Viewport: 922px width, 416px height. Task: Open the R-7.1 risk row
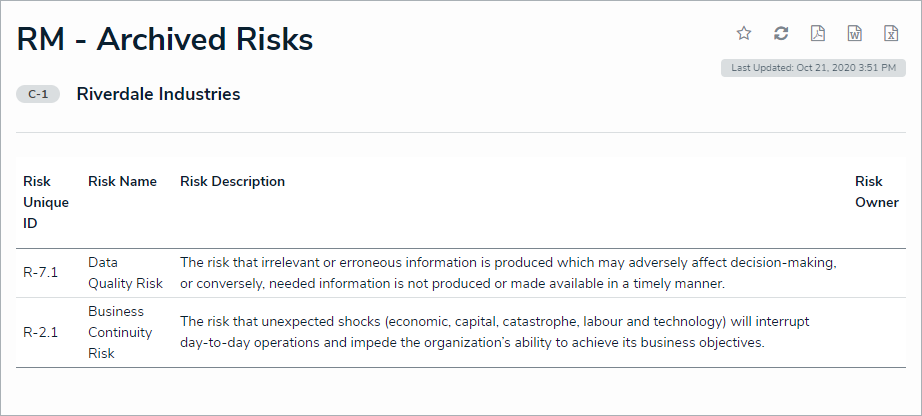[41, 273]
